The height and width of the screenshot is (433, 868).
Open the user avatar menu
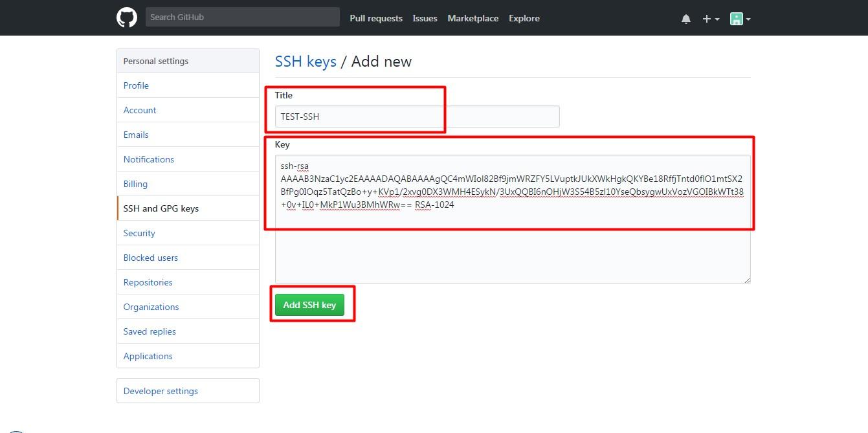click(x=740, y=19)
